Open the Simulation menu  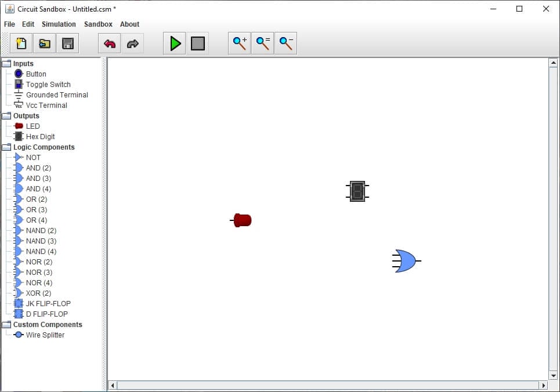coord(60,24)
